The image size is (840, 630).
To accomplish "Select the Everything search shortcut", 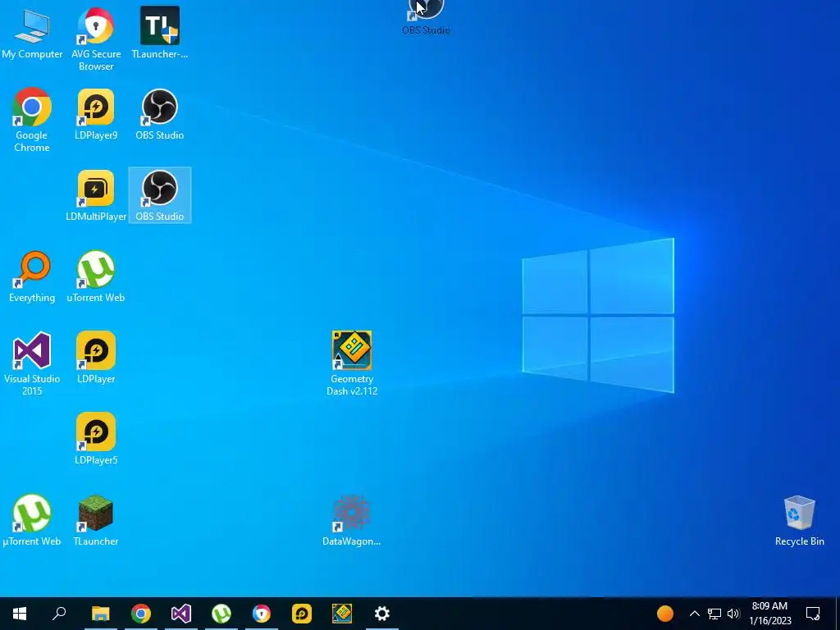I will coord(32,277).
